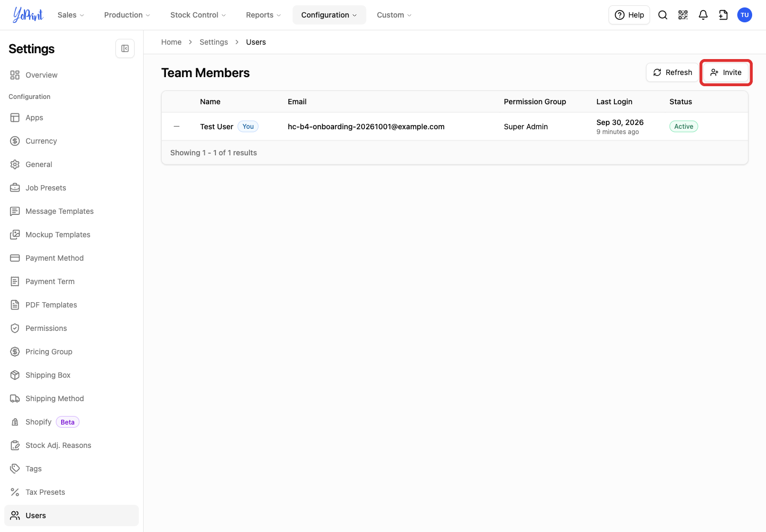This screenshot has height=532, width=766.
Task: Expand the Stock Control dropdown
Action: (198, 15)
